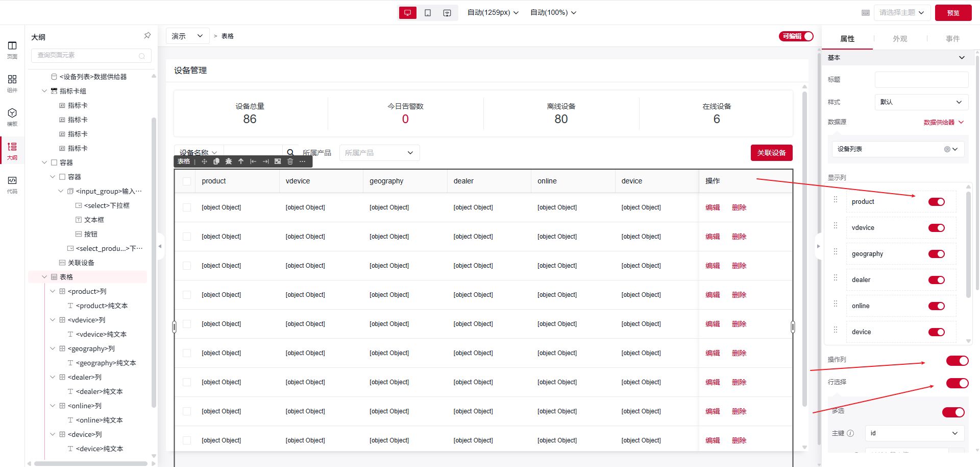
Task: Open the 模板 templates sidebar icon
Action: pyautogui.click(x=12, y=117)
